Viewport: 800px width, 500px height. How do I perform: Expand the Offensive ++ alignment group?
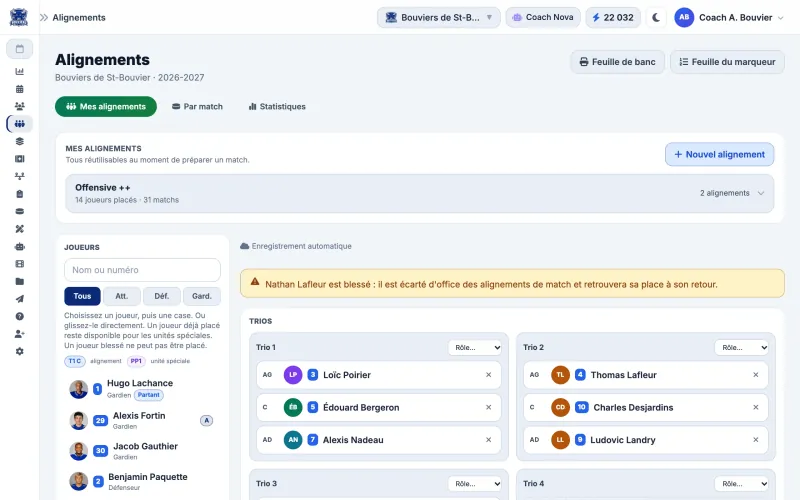pyautogui.click(x=419, y=193)
